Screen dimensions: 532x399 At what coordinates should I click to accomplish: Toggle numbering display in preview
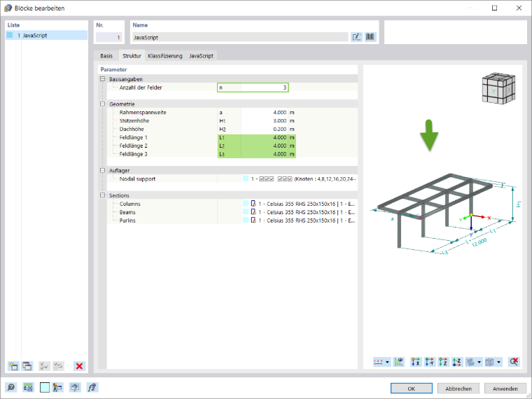(x=378, y=362)
